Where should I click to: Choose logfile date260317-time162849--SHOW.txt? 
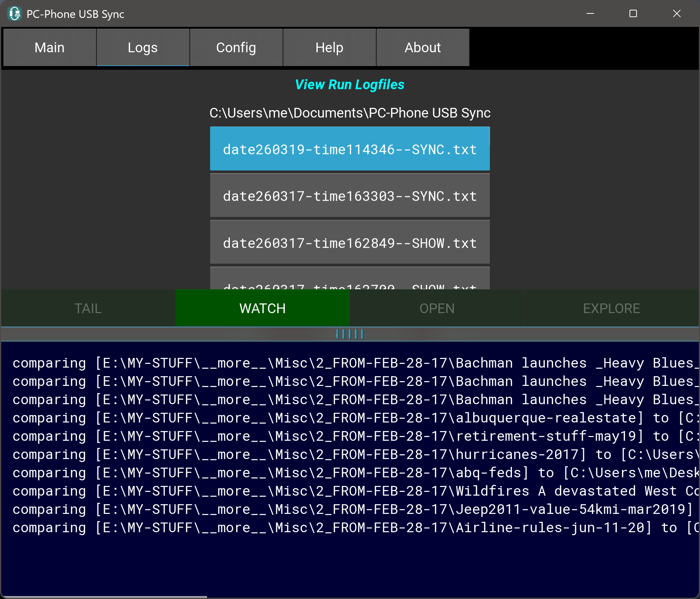point(350,243)
